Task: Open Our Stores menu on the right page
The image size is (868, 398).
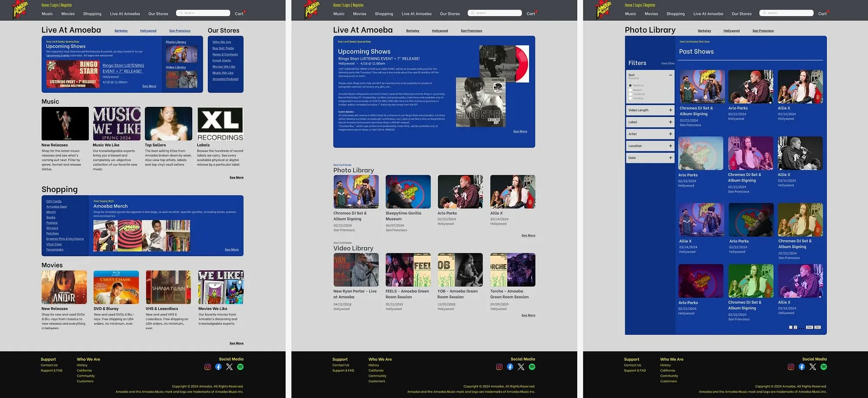Action: point(742,14)
